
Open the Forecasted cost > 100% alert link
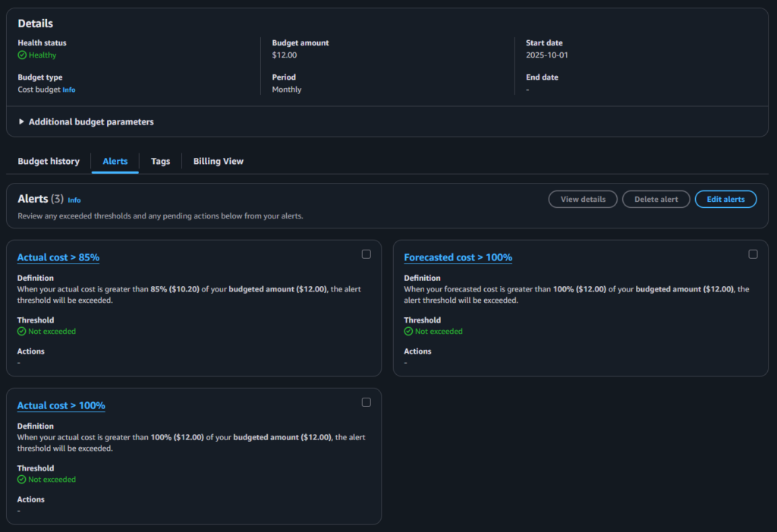pyautogui.click(x=458, y=257)
